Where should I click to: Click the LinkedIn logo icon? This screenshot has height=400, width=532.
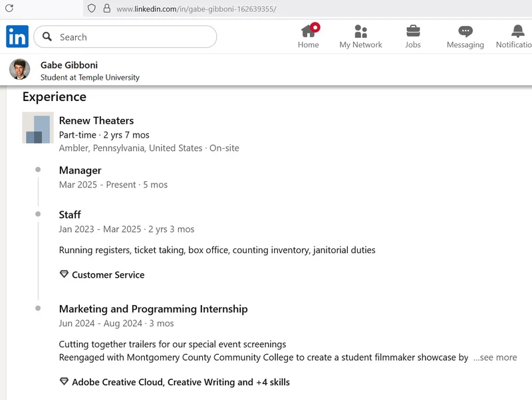click(17, 37)
